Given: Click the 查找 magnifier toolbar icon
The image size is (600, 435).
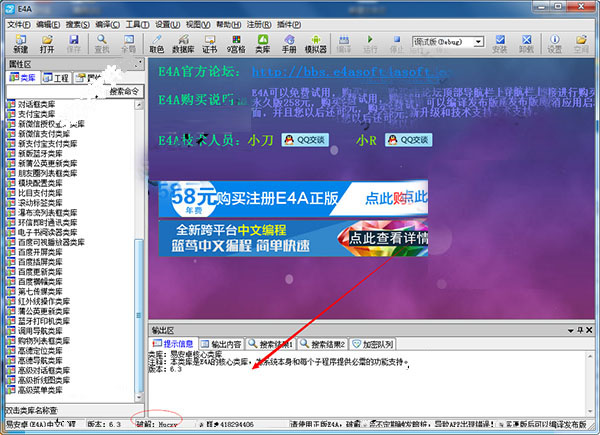Looking at the screenshot, I should [x=102, y=44].
